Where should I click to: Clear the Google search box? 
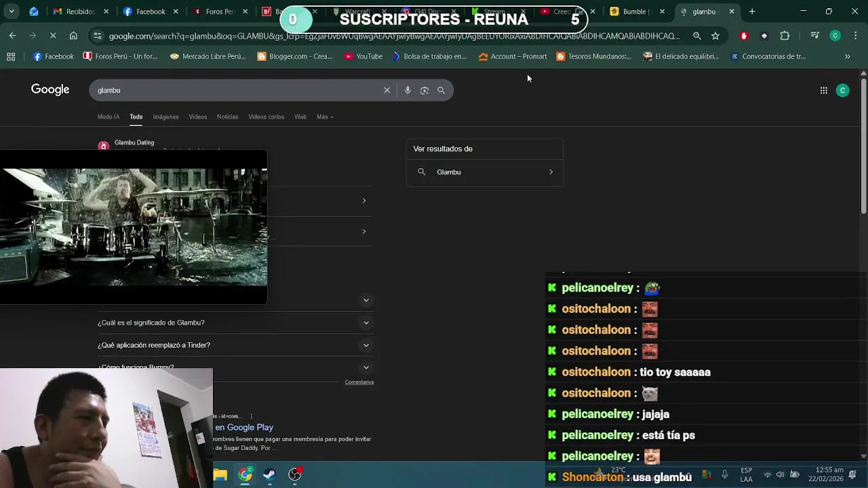pyautogui.click(x=387, y=90)
